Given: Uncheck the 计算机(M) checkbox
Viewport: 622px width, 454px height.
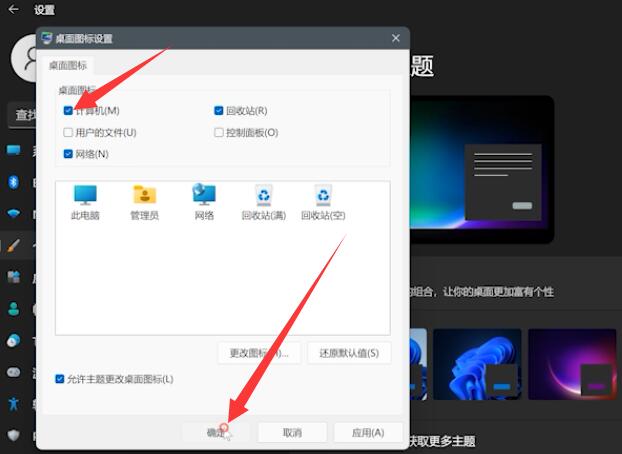Looking at the screenshot, I should tap(68, 111).
